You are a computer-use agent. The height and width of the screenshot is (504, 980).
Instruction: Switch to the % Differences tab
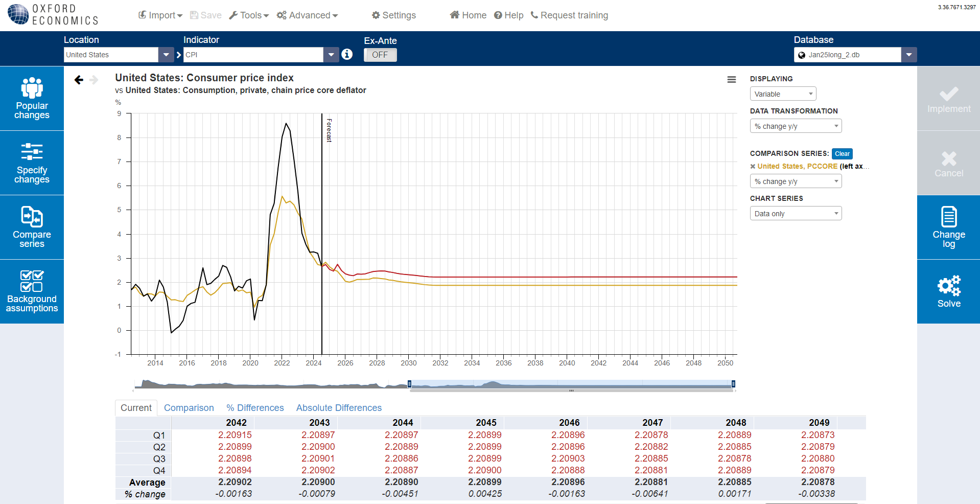coord(255,408)
